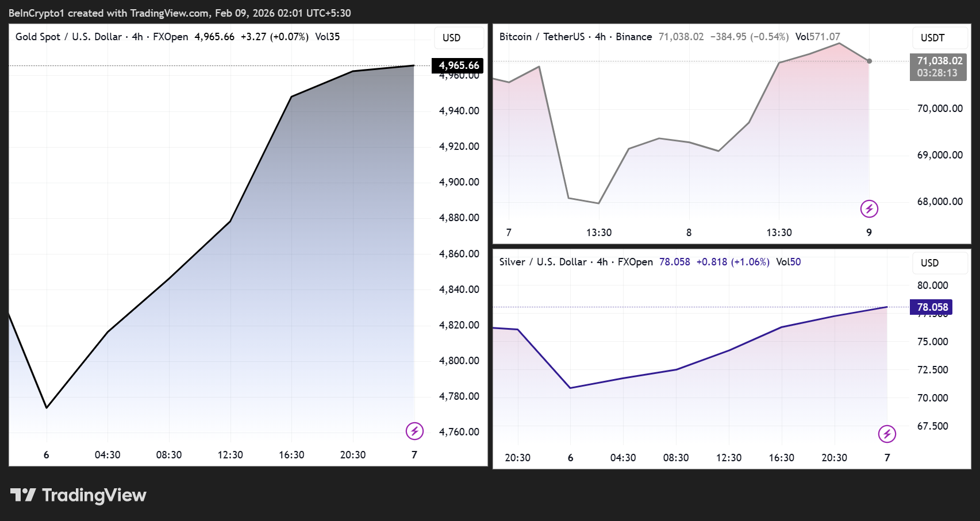Click the 78.058 price label on Silver axis
Screen dimensions: 980x521
tap(930, 307)
